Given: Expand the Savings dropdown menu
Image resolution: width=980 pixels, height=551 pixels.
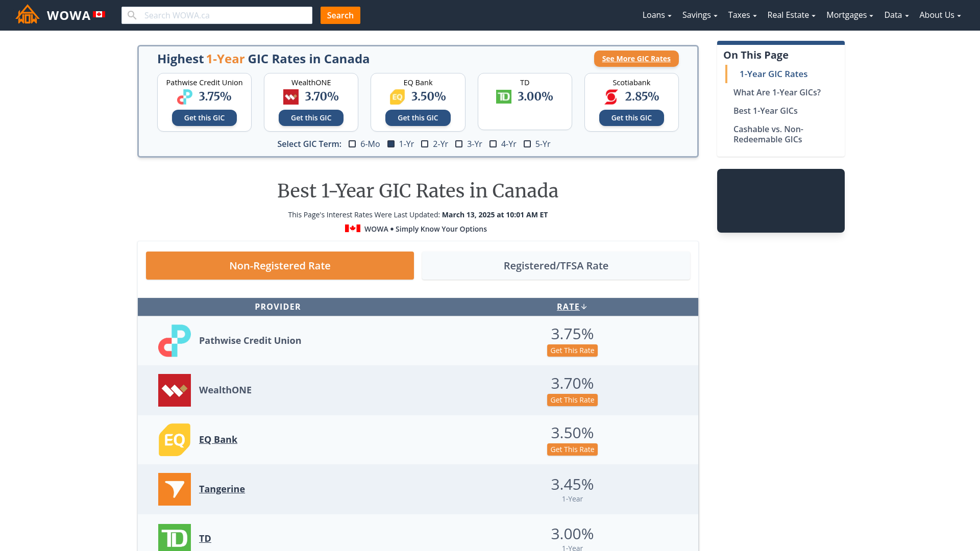Looking at the screenshot, I should [x=700, y=15].
